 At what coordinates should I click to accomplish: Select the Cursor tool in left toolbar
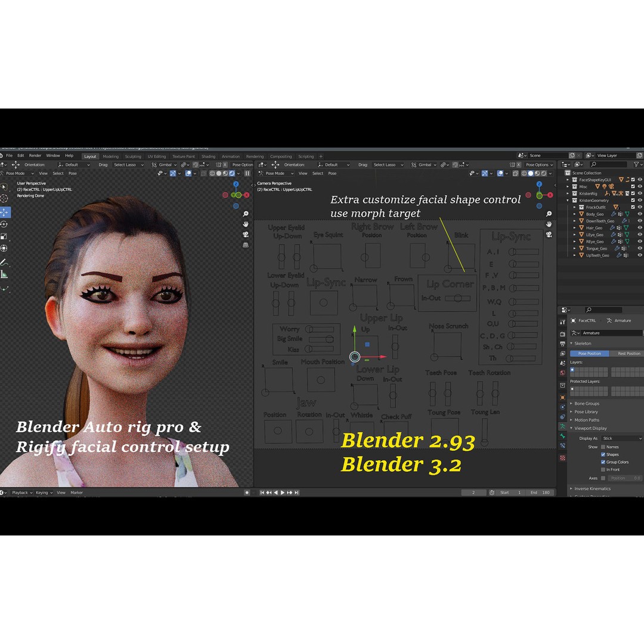coord(5,199)
